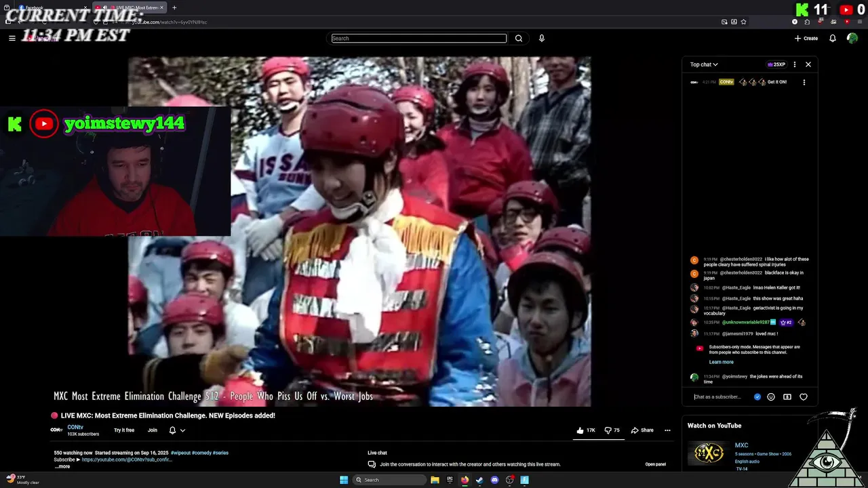Viewport: 868px width, 488px height.
Task: Switch to the Facebook browser tab
Action: [x=52, y=7]
